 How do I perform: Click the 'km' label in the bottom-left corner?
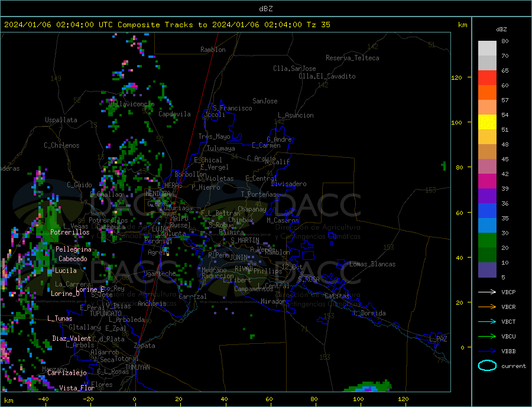[9, 401]
